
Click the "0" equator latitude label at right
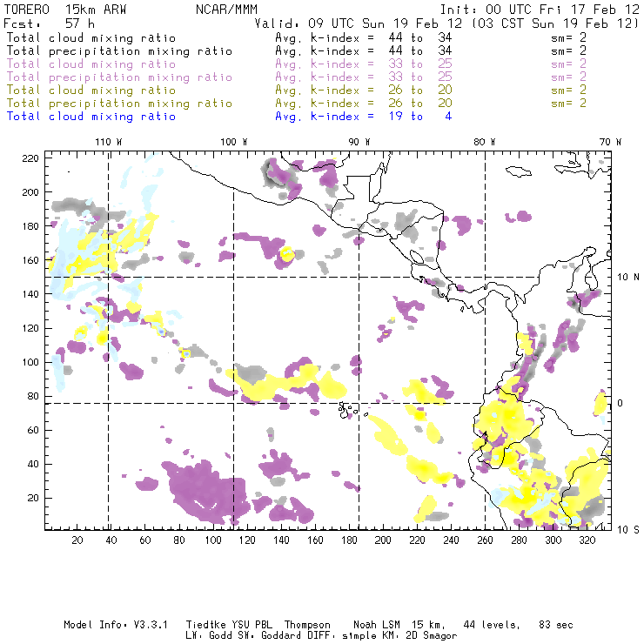pyautogui.click(x=621, y=403)
